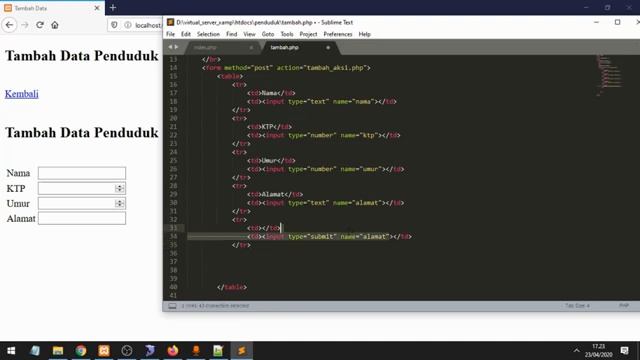Click line number 14 in gutter
Viewport: 640px width, 360px height.
(173, 68)
